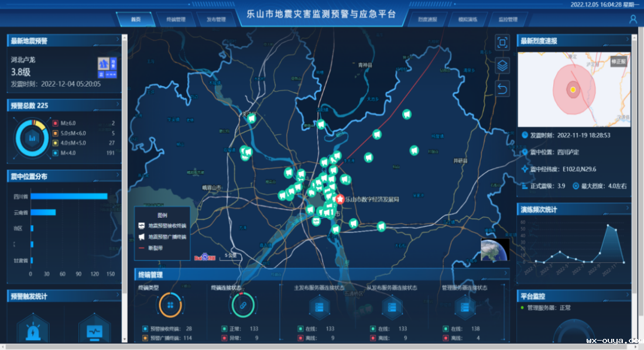Viewport: 644px width, 350px height.
Task: Switch to satellite view thumbnail
Action: tap(495, 249)
